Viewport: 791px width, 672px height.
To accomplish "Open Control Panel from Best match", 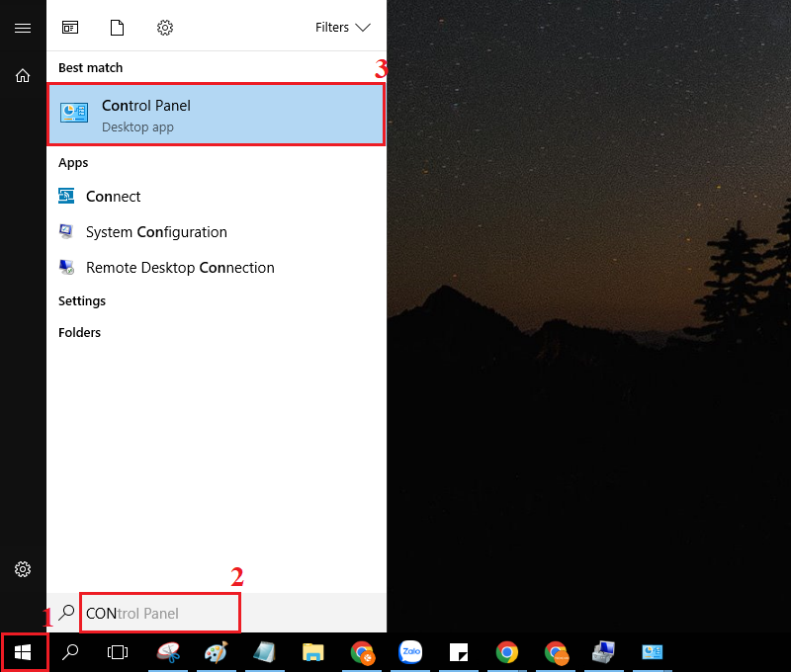I will [x=216, y=115].
